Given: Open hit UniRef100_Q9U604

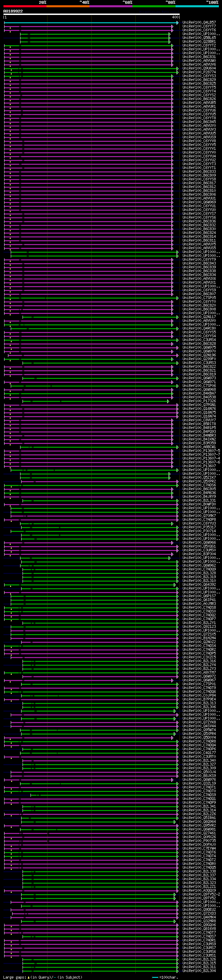Looking at the screenshot, I should click(199, 68).
